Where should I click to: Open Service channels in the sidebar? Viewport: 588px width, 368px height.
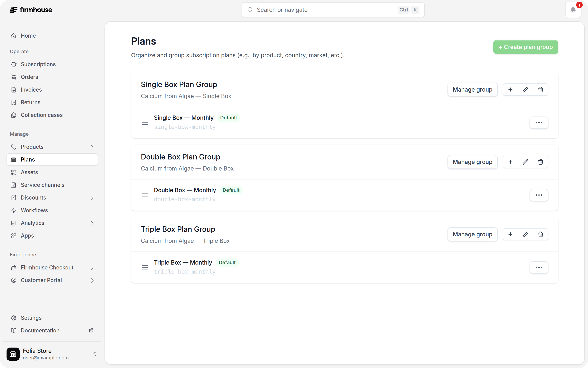52,185
